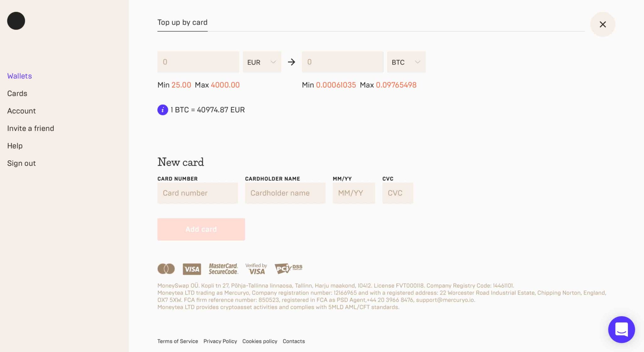This screenshot has width=644, height=352.
Task: Open the BTC currency dropdown
Action: (x=406, y=62)
